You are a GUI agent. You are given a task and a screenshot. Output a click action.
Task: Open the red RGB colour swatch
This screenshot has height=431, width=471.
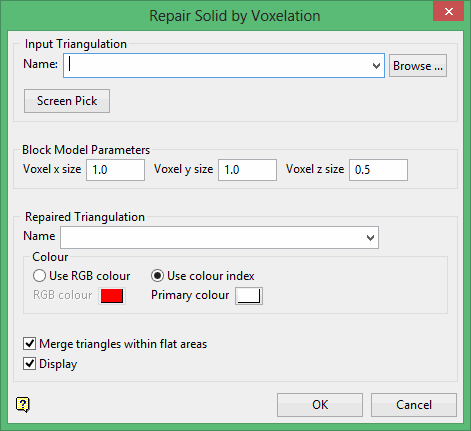coord(112,296)
